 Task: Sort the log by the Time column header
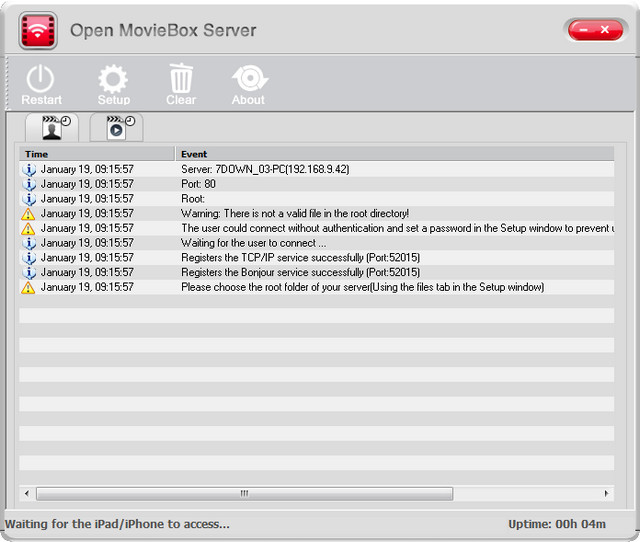click(97, 154)
